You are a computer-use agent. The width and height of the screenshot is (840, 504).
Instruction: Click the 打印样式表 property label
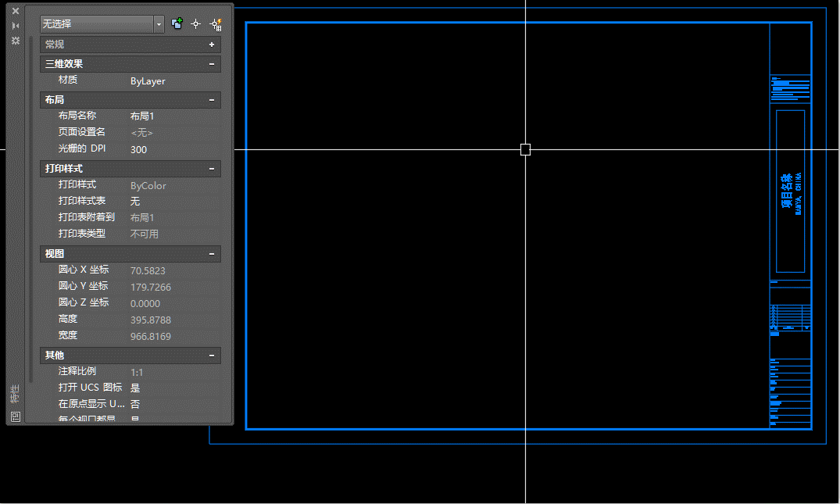[x=82, y=201]
